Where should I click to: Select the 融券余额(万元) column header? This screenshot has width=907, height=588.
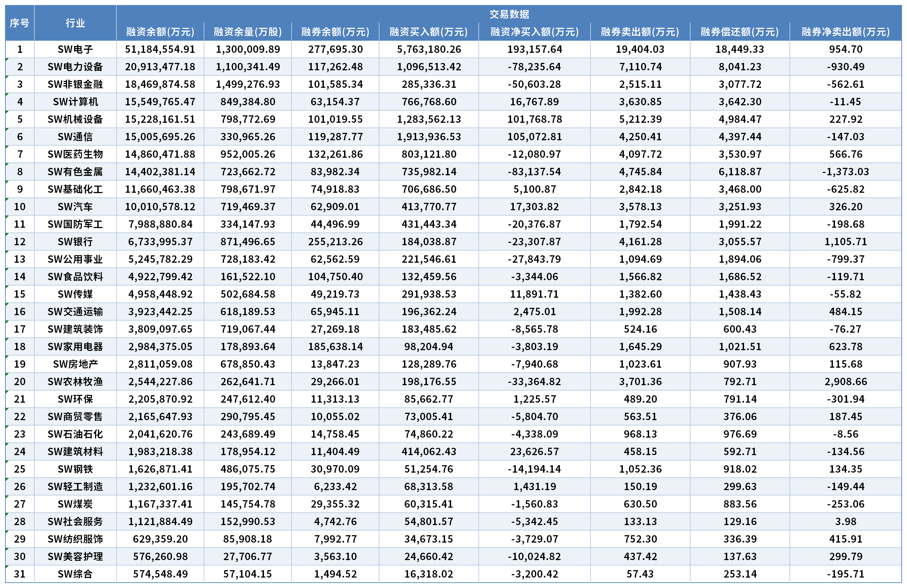pos(335,32)
